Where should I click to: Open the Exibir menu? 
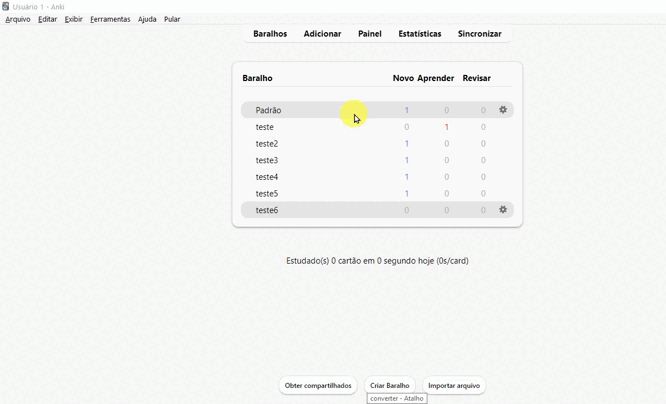tap(73, 19)
